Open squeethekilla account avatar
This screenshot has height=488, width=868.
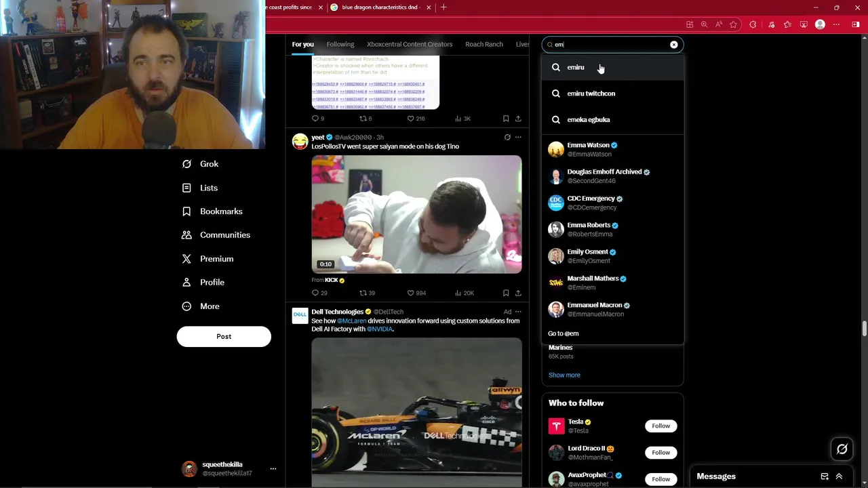(x=189, y=469)
